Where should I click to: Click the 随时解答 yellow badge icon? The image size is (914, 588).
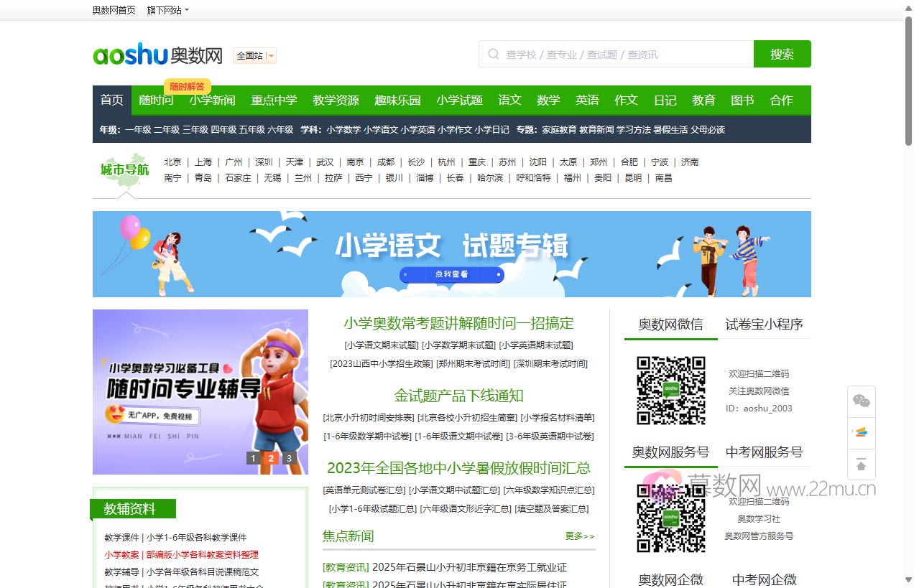click(188, 85)
